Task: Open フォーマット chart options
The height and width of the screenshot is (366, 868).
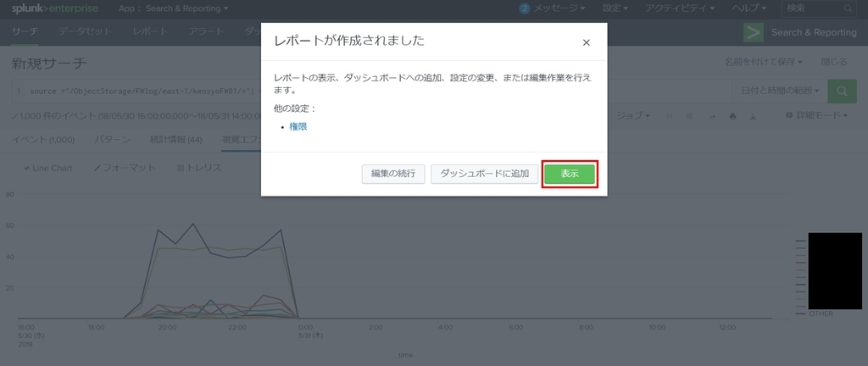Action: [125, 168]
